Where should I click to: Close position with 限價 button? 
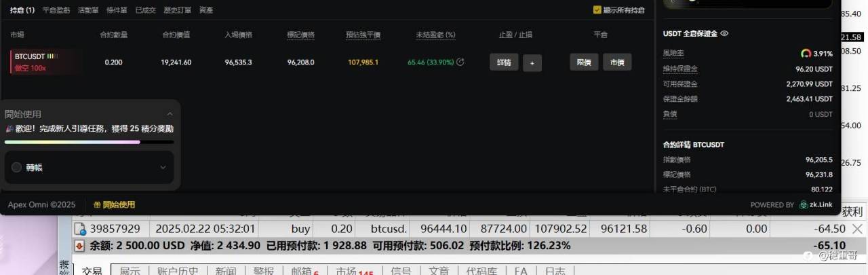584,62
